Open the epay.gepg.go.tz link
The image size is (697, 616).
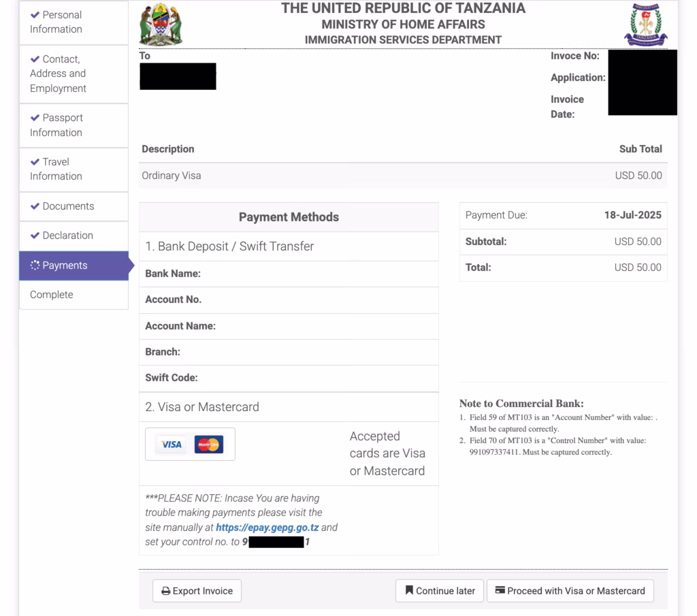tap(267, 528)
